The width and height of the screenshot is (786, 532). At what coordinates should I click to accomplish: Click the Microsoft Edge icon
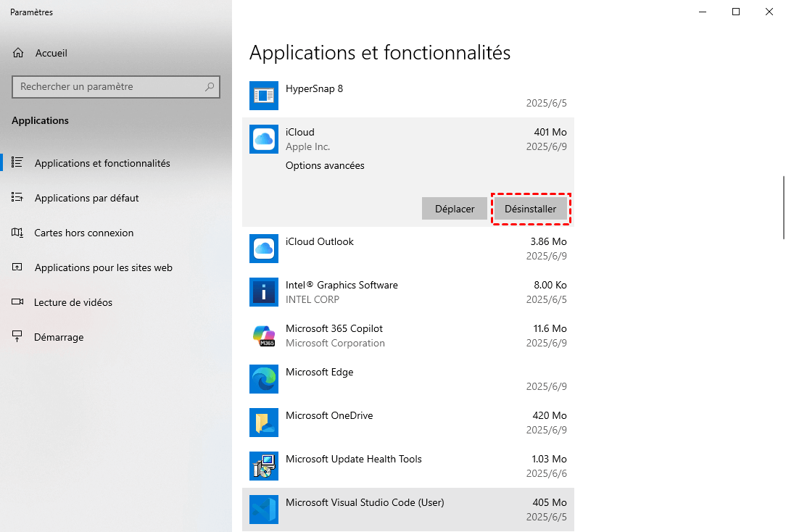coord(263,379)
